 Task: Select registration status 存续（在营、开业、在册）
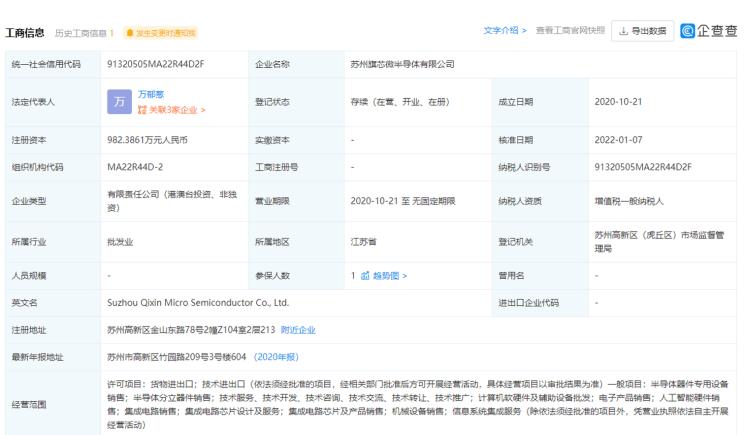click(x=400, y=102)
